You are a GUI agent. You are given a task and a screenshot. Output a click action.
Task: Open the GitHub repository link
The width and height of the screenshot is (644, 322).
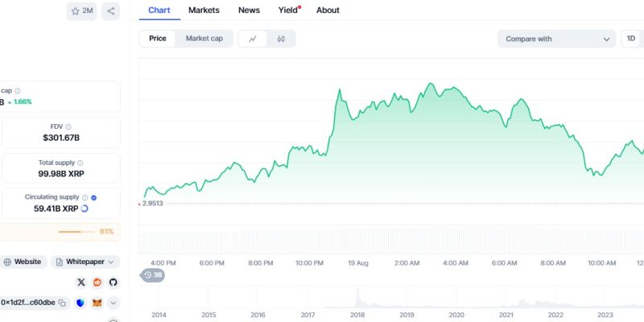click(114, 283)
